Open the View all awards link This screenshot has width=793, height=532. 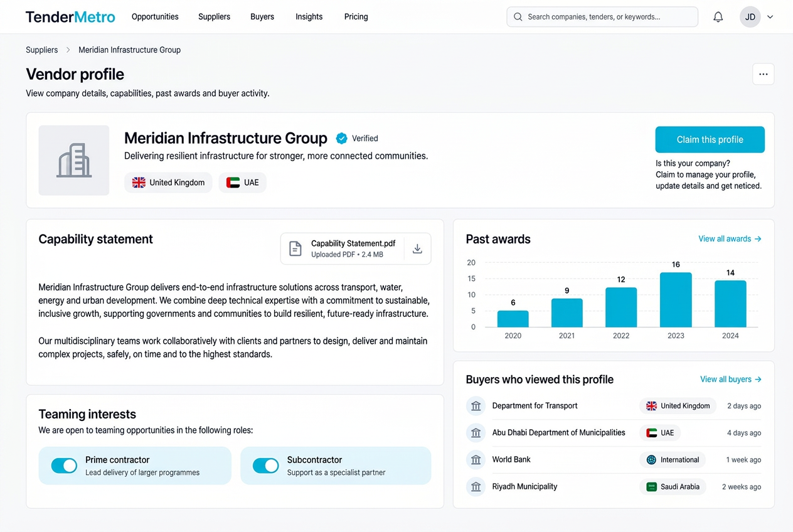(x=730, y=239)
